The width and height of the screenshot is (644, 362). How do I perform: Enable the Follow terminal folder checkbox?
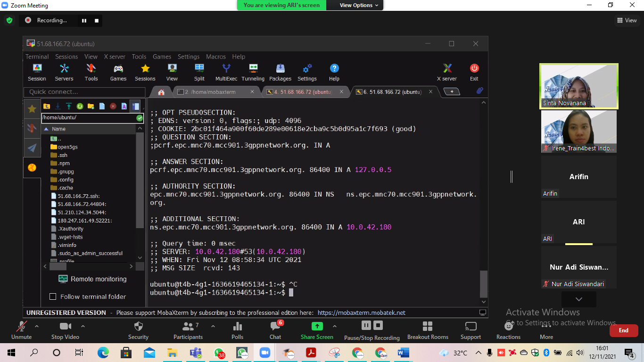pos(53,296)
